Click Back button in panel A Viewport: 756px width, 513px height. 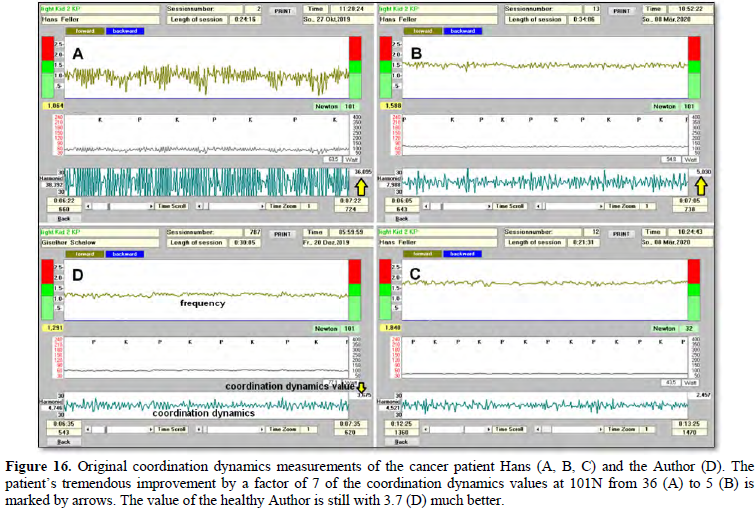pyautogui.click(x=64, y=218)
